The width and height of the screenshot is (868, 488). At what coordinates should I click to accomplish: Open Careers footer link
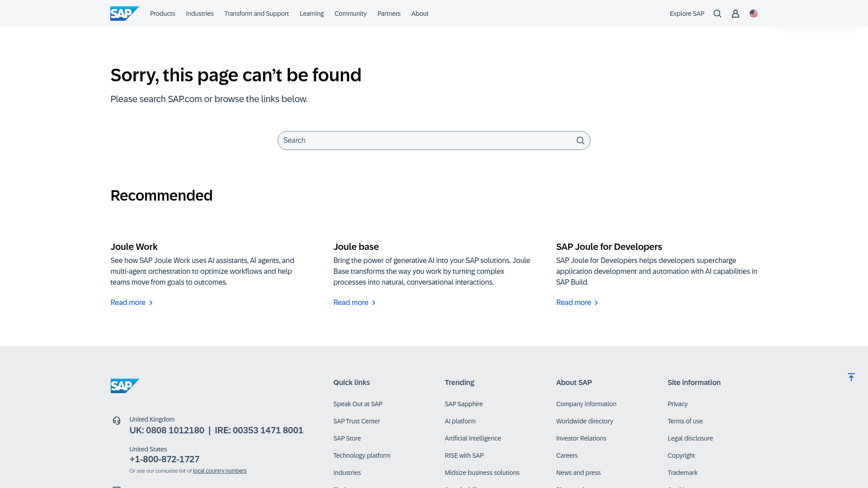tap(566, 455)
